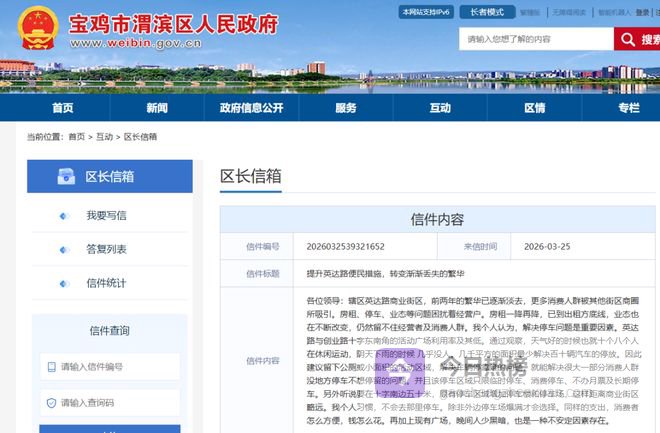Click the 请输入查询码 input field
This screenshot has width=660, height=433.
(110, 403)
